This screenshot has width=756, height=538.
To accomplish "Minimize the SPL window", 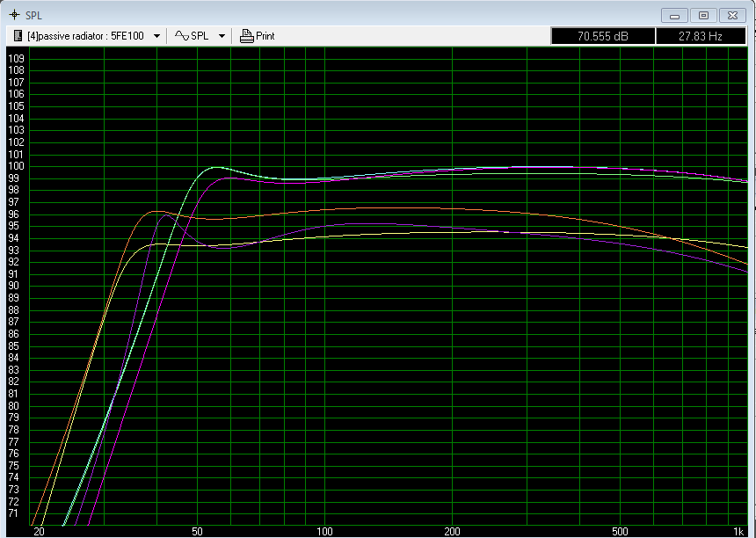I will pos(674,15).
